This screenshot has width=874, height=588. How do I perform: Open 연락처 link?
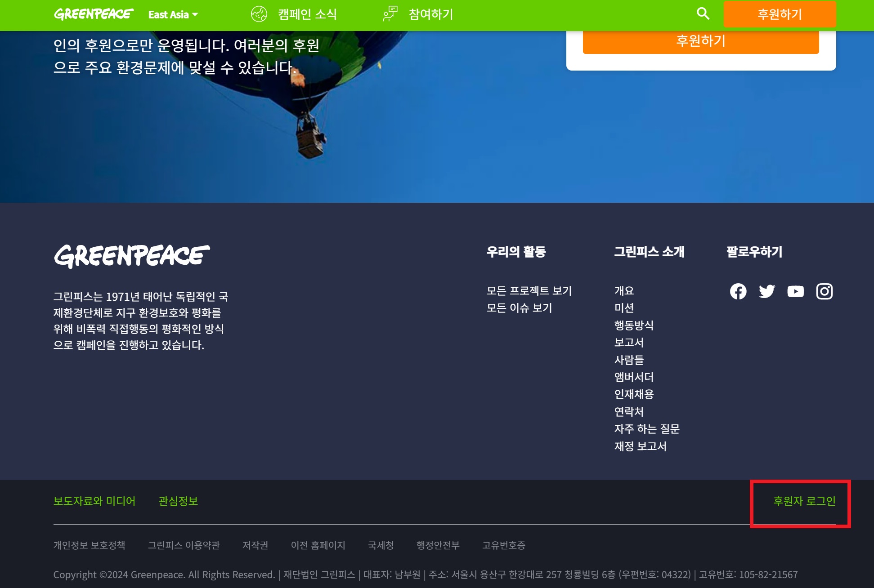coord(629,412)
